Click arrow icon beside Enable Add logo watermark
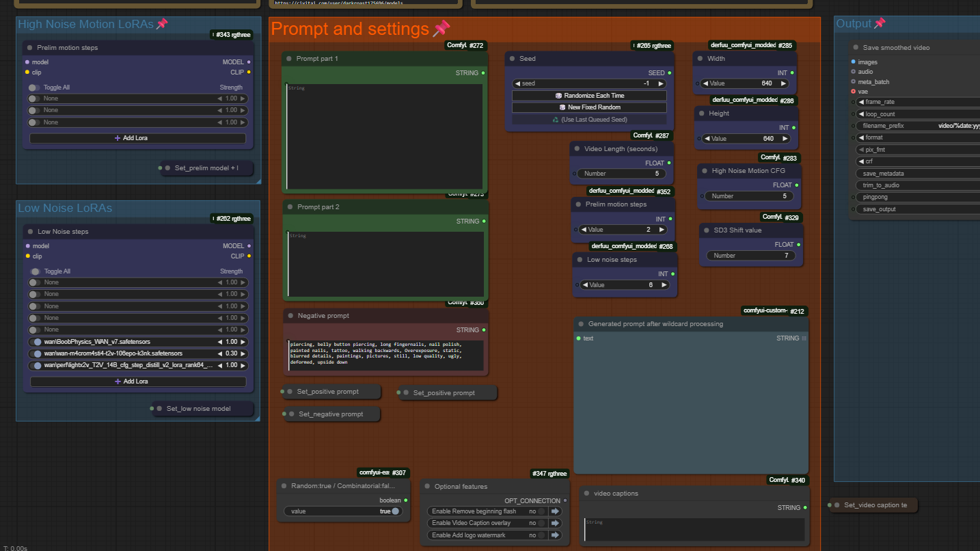The image size is (980, 551). coord(556,535)
